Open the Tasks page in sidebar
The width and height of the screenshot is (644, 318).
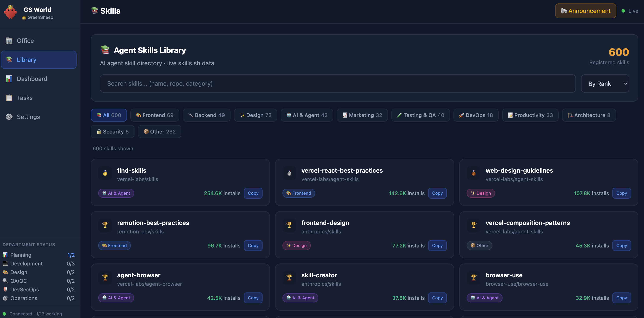24,98
